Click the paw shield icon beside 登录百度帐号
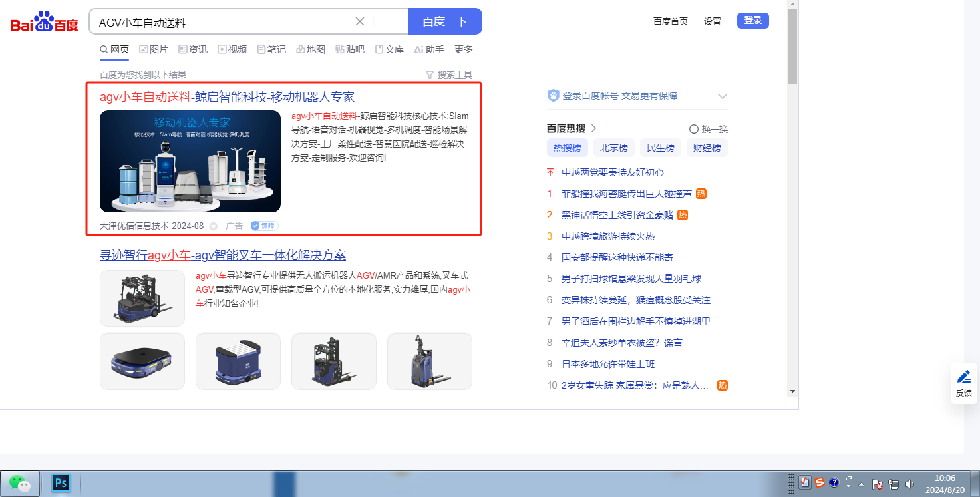This screenshot has height=497, width=980. pyautogui.click(x=554, y=96)
